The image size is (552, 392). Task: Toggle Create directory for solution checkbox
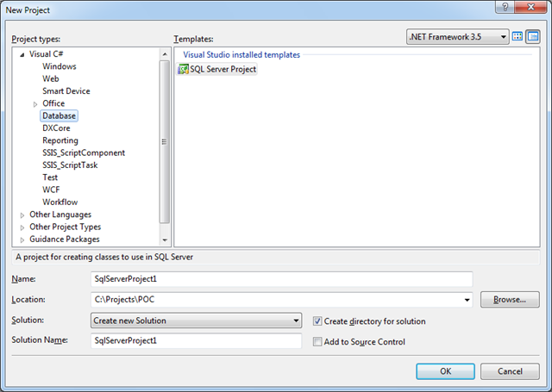[x=318, y=321]
